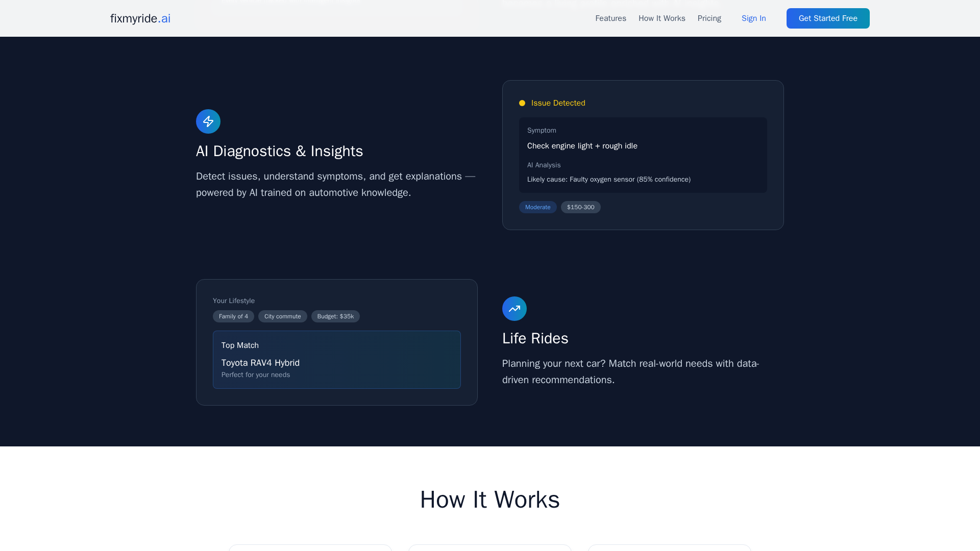Go to How It Works nav link
Screen dimensions: 980x551
661,18
